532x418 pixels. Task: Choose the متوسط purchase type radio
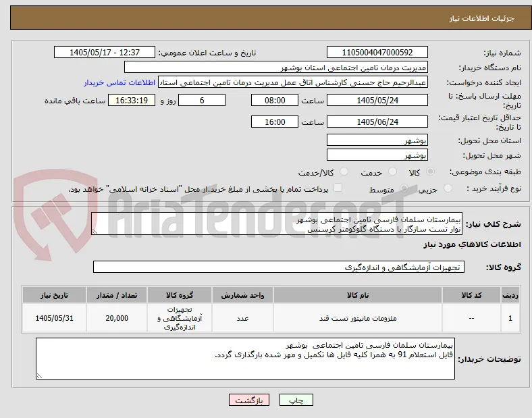pyautogui.click(x=404, y=188)
